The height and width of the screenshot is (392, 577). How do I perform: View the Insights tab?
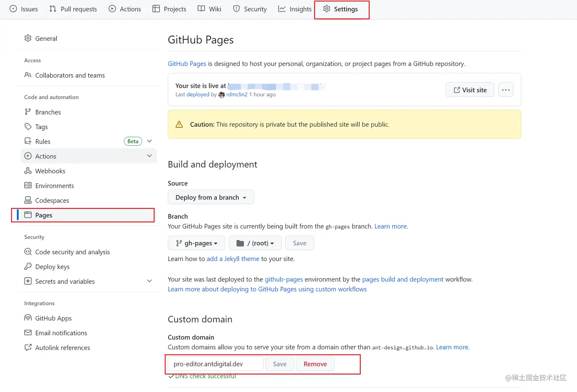pos(295,9)
